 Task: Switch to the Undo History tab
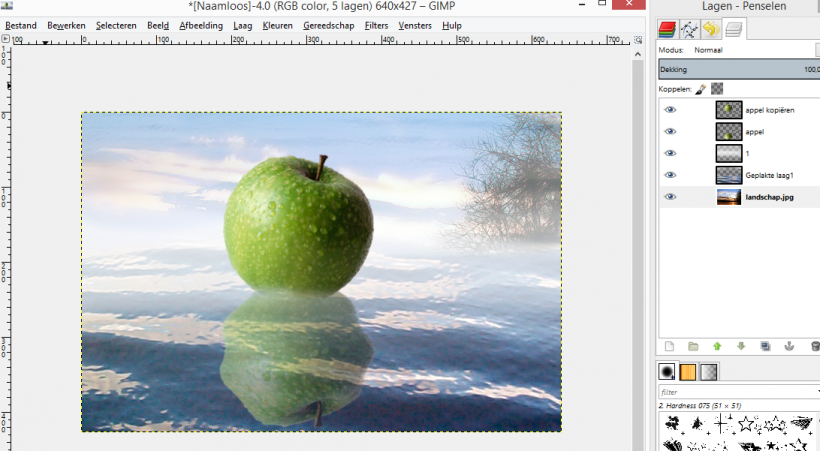pos(711,29)
